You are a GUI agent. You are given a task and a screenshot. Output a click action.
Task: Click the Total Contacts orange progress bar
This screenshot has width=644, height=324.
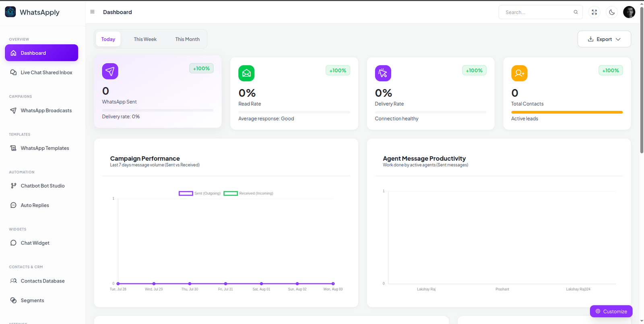click(567, 112)
